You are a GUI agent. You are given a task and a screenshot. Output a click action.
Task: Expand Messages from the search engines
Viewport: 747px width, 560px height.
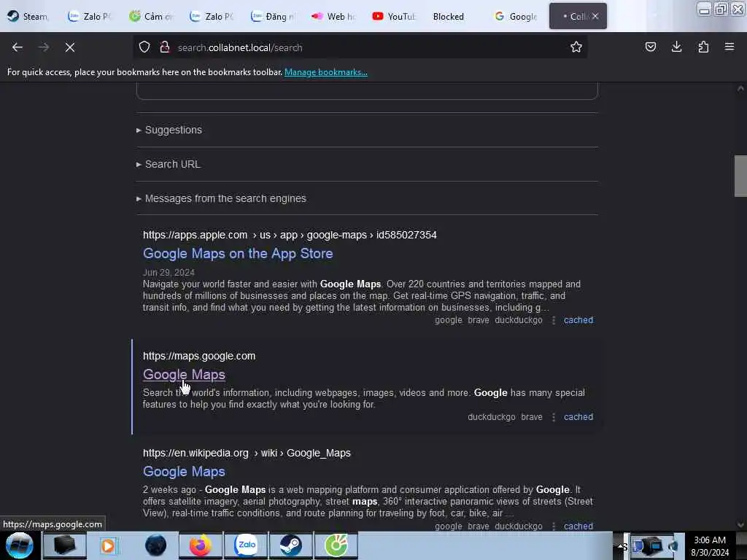pos(221,198)
